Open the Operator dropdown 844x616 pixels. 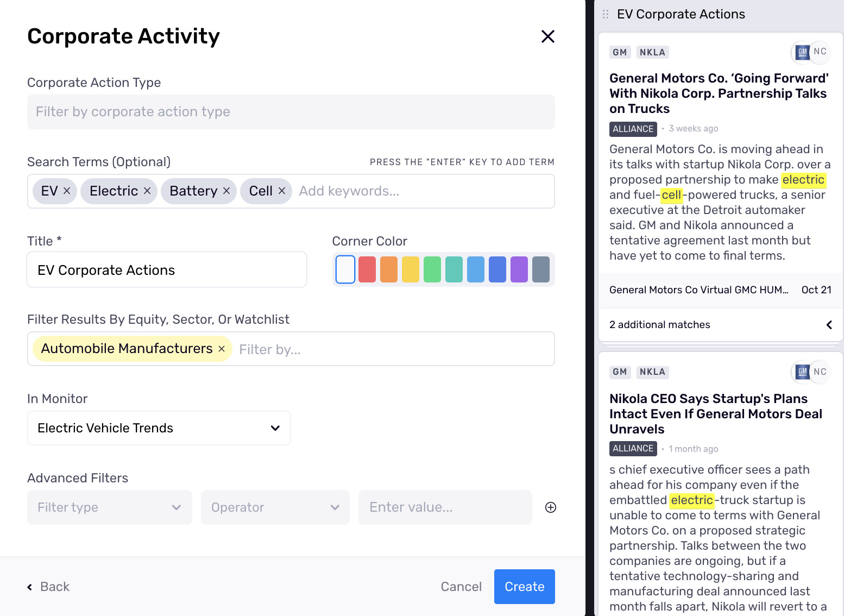click(275, 507)
